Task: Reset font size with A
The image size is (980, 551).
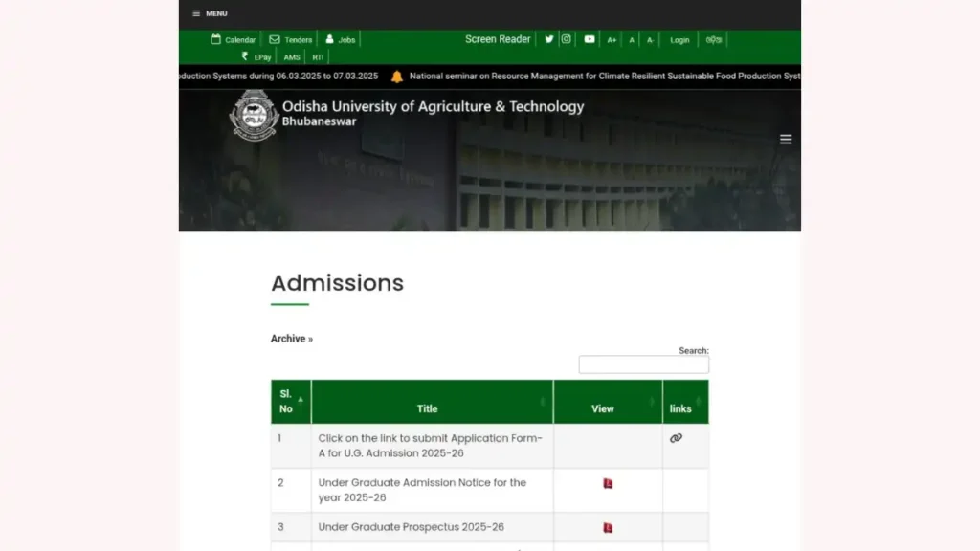Action: click(x=632, y=39)
